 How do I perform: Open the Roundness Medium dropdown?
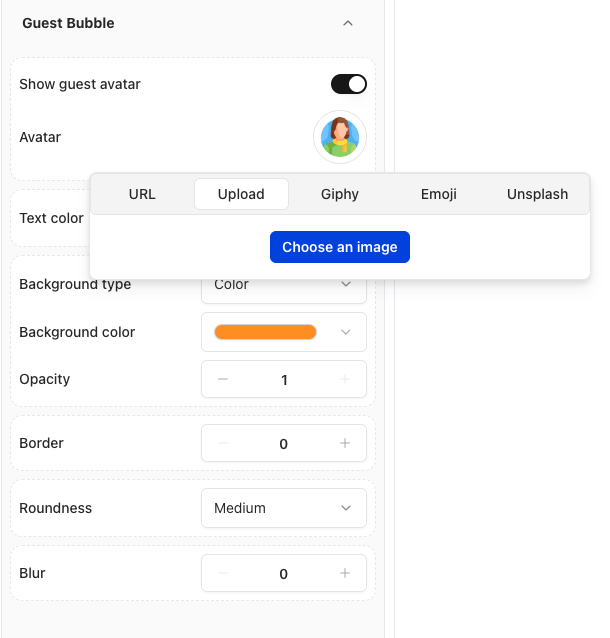click(284, 508)
